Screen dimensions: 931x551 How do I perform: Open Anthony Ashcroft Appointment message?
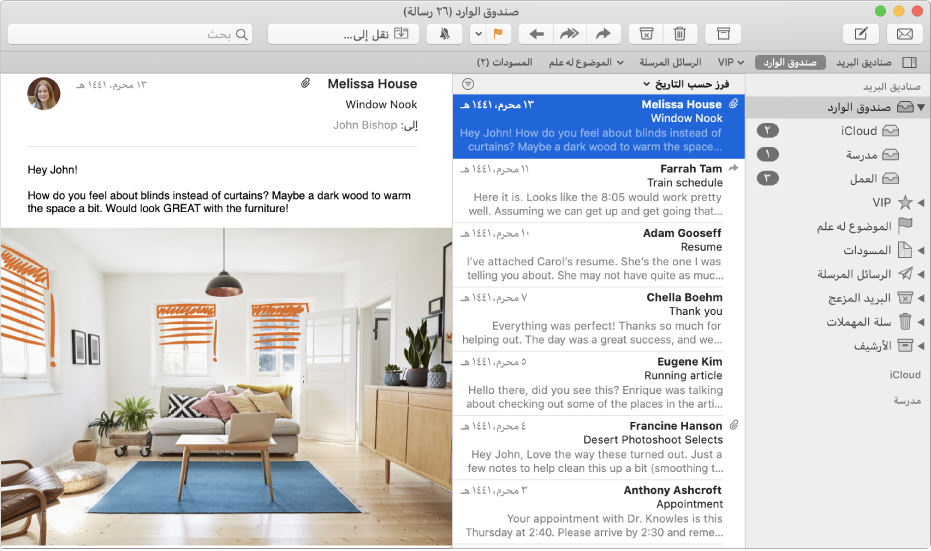click(x=598, y=511)
